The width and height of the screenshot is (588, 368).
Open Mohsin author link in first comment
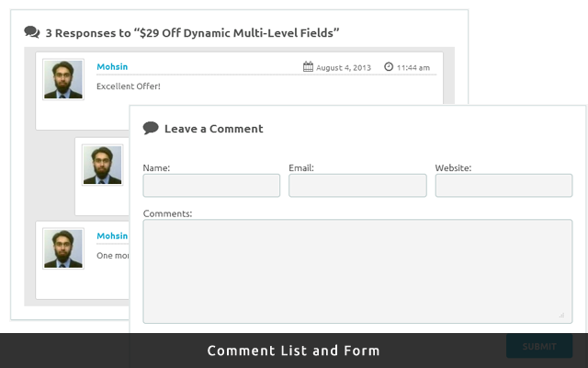(x=112, y=67)
